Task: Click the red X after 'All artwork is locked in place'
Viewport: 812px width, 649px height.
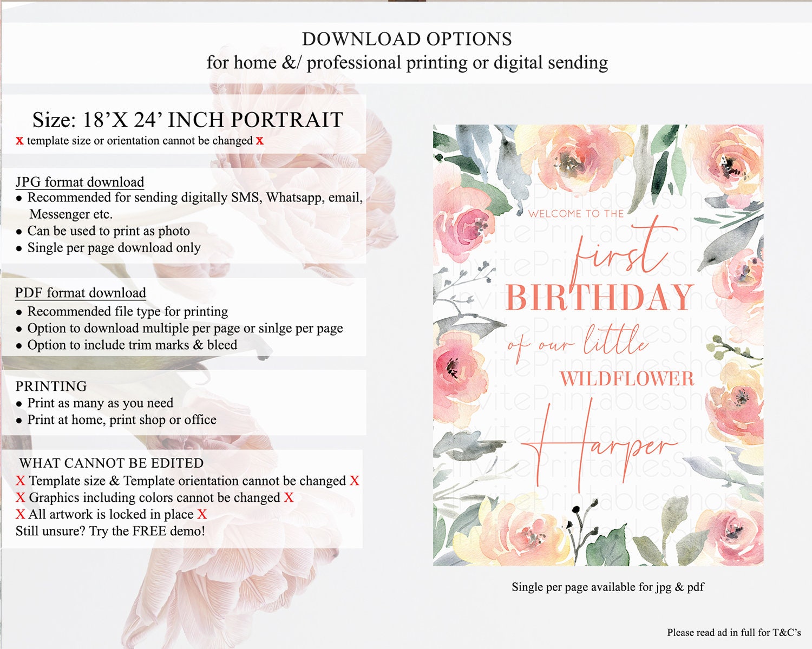Action: pos(202,514)
